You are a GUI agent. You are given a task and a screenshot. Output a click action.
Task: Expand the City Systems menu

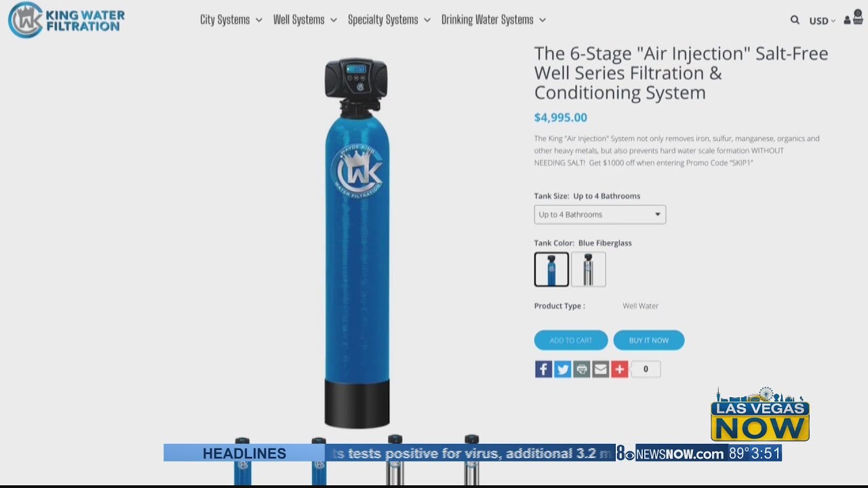coord(231,20)
